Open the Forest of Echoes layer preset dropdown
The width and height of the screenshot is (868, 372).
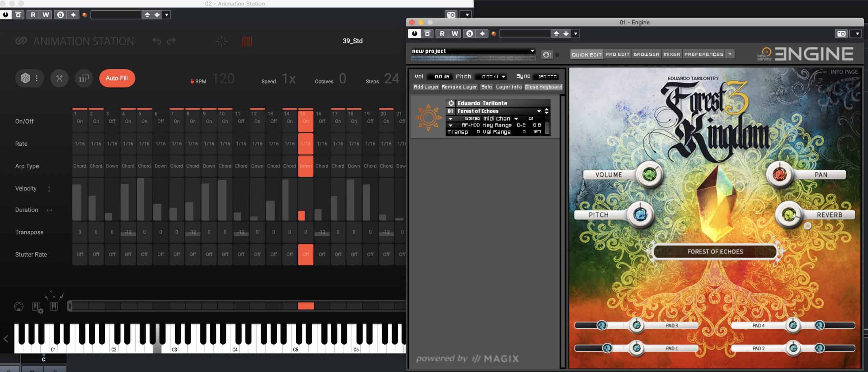tap(539, 111)
